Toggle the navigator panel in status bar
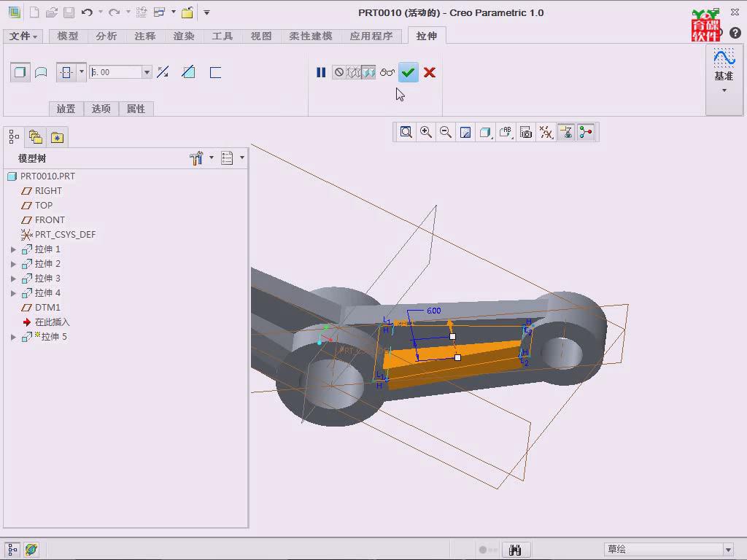This screenshot has height=560, width=747. click(x=12, y=550)
